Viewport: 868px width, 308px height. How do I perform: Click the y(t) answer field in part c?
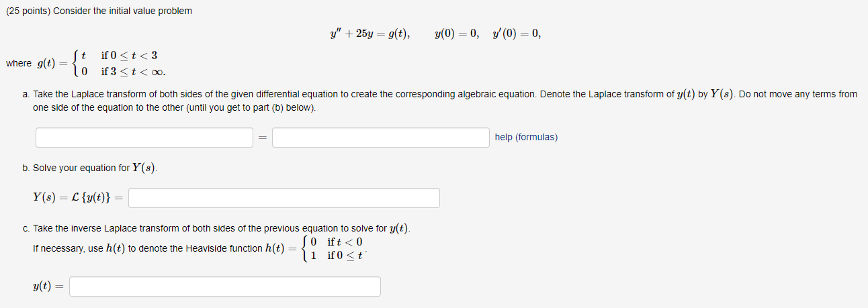(x=225, y=287)
